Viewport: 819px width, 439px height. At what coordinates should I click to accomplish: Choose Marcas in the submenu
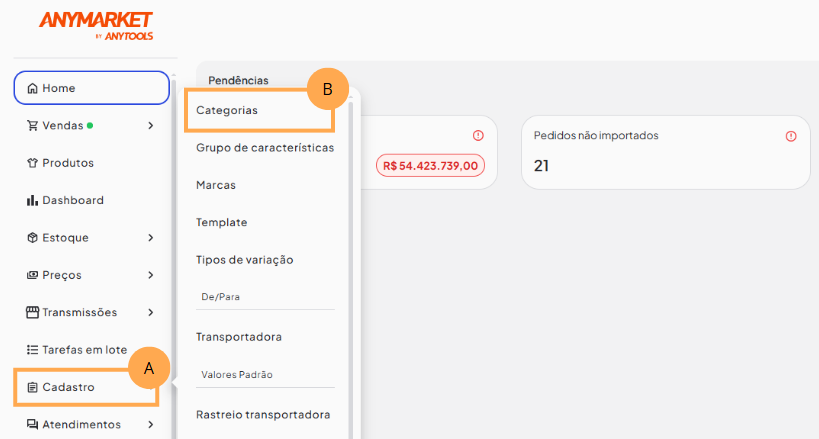[x=216, y=185]
